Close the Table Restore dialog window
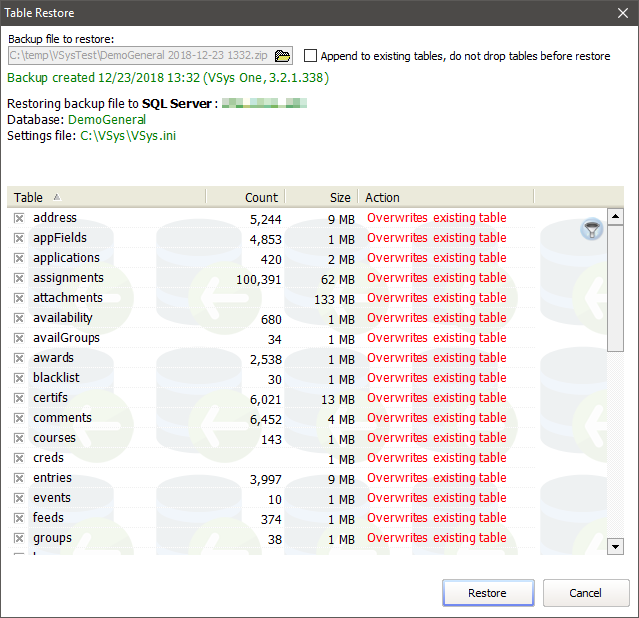The width and height of the screenshot is (639, 618). [618, 13]
